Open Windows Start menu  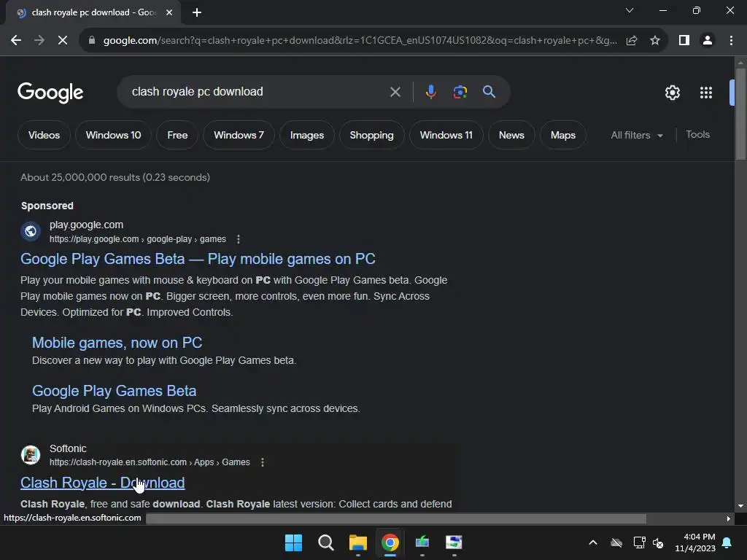coord(293,542)
